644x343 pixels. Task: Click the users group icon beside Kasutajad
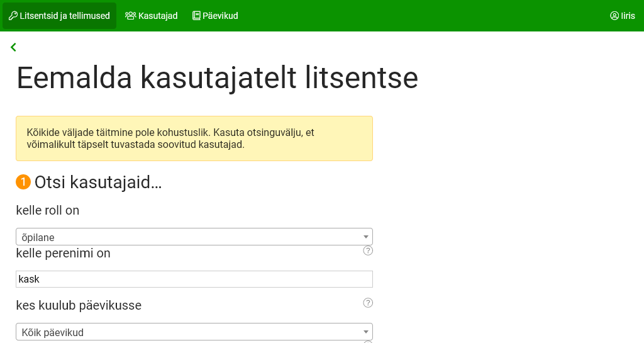tap(131, 16)
